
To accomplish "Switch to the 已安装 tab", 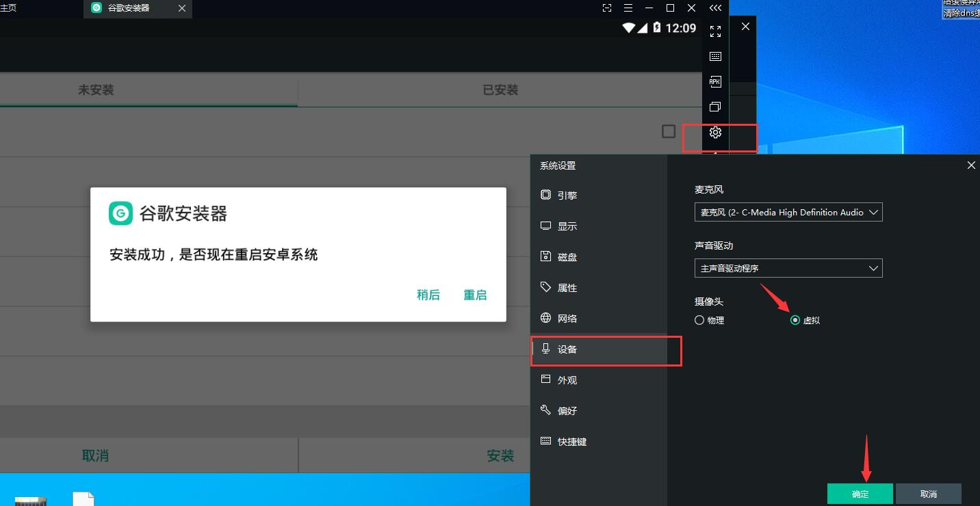I will pyautogui.click(x=500, y=90).
